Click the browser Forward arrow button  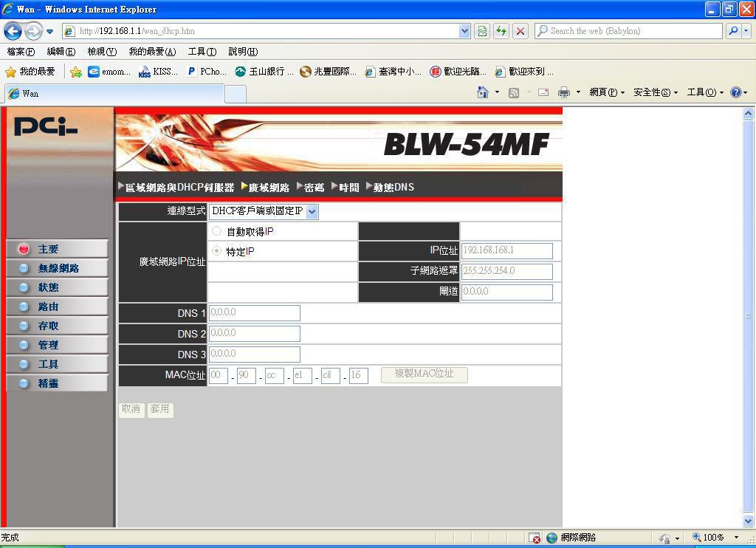click(x=32, y=31)
